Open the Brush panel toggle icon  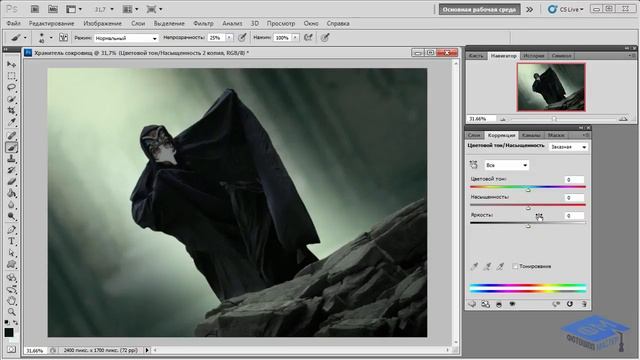pyautogui.click(x=63, y=38)
